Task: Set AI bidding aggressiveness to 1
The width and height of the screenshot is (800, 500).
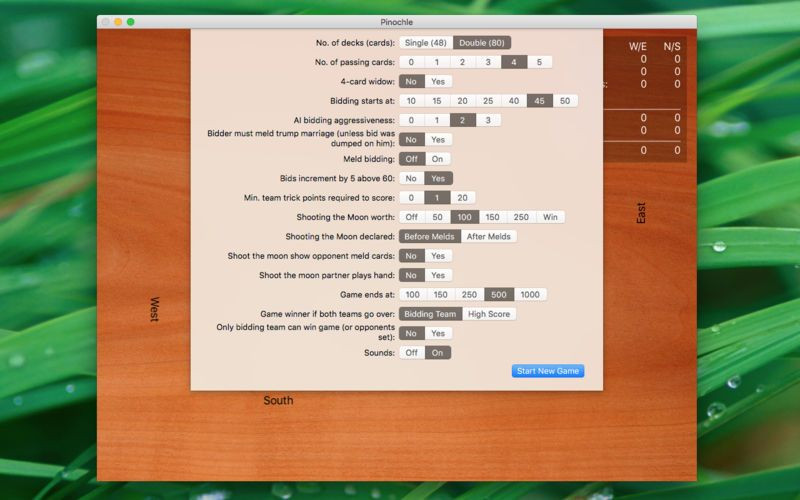Action: click(437, 120)
